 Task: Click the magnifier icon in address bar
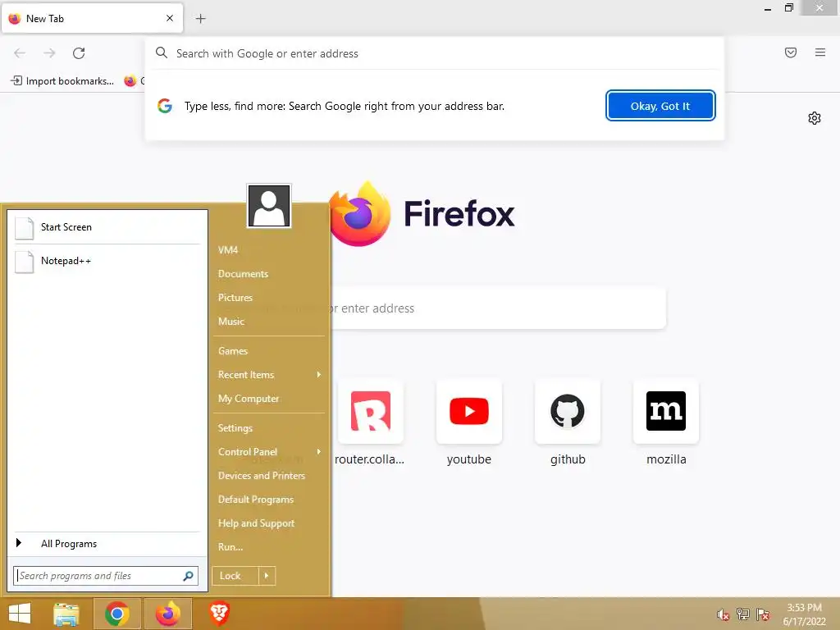(x=162, y=52)
